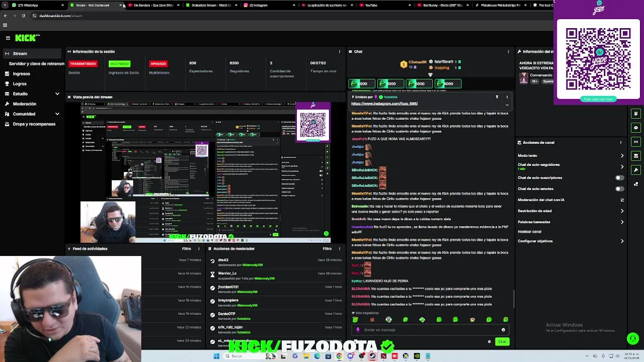
Task: Open the Kick hamburger menu
Action: coord(8,38)
